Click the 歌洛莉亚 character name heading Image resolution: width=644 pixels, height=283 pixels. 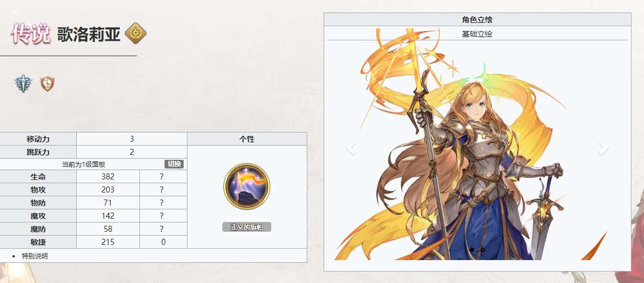88,34
